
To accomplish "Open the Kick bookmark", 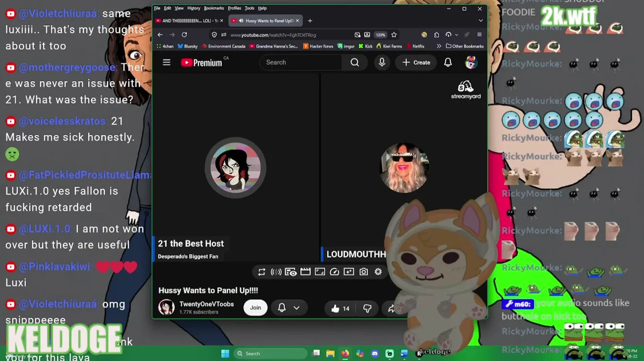I will [365, 46].
